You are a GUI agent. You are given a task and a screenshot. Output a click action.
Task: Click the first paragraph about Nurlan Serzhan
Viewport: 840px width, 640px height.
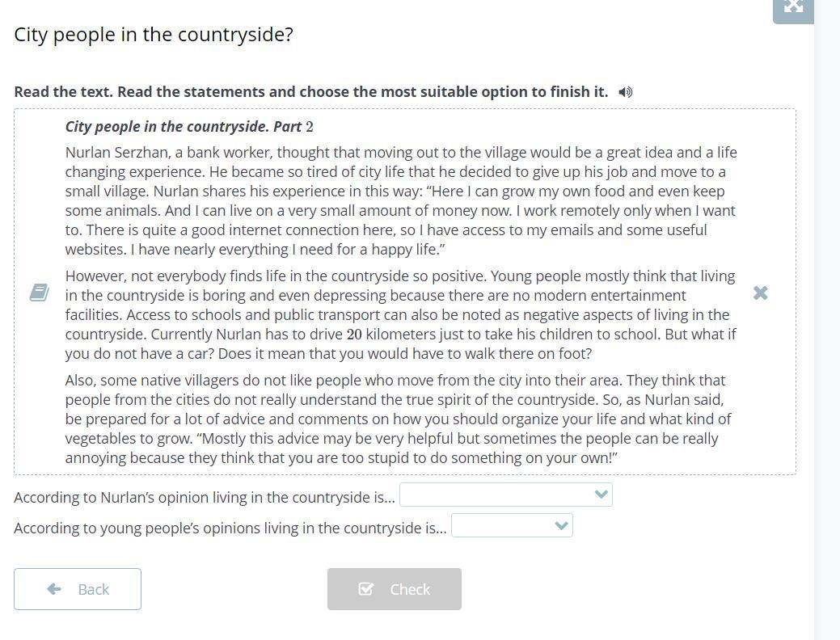(401, 201)
